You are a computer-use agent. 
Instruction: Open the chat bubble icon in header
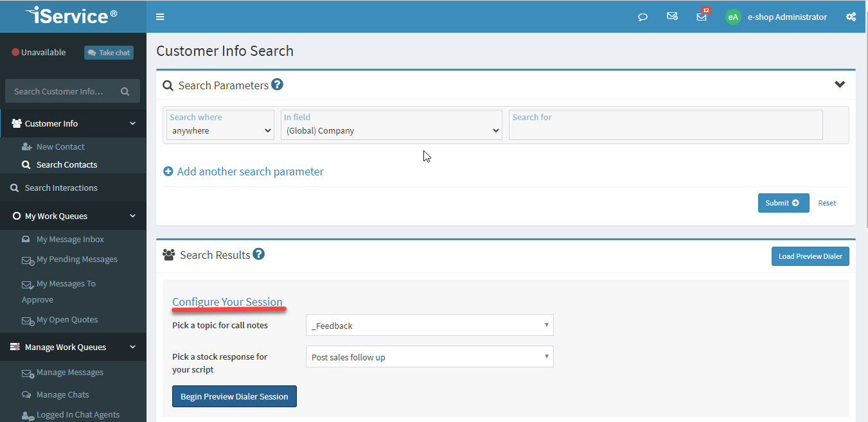[x=642, y=17]
